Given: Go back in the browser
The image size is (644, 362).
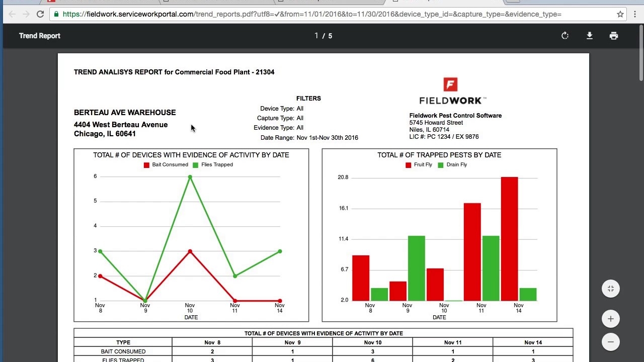Looking at the screenshot, I should [x=12, y=14].
